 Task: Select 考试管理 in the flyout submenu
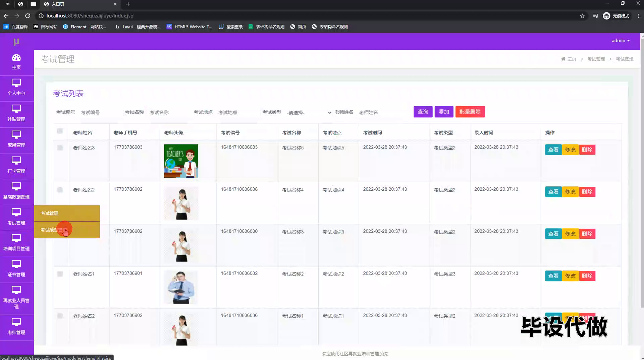(x=67, y=213)
